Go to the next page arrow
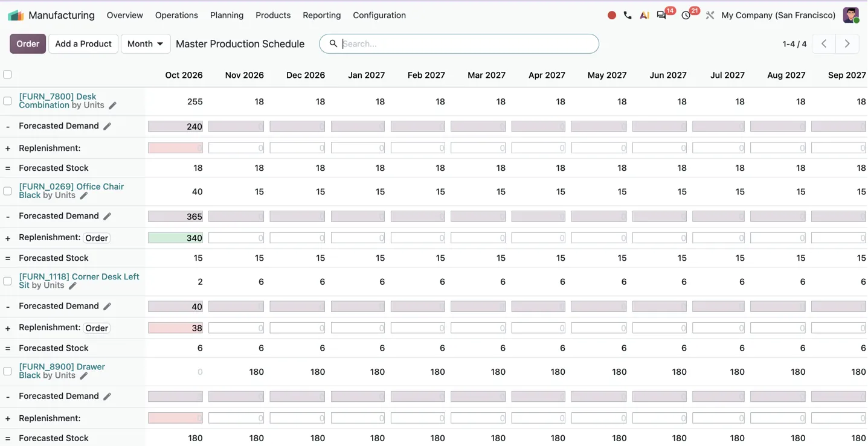 coord(847,43)
